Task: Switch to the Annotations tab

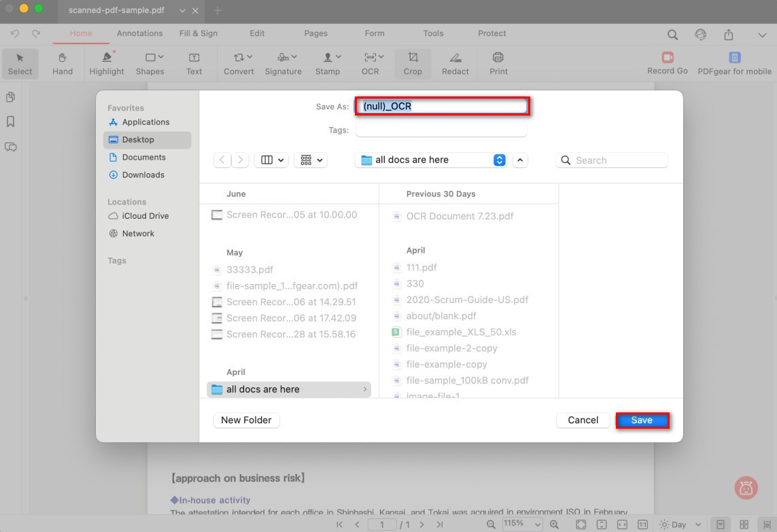Action: coord(139,33)
